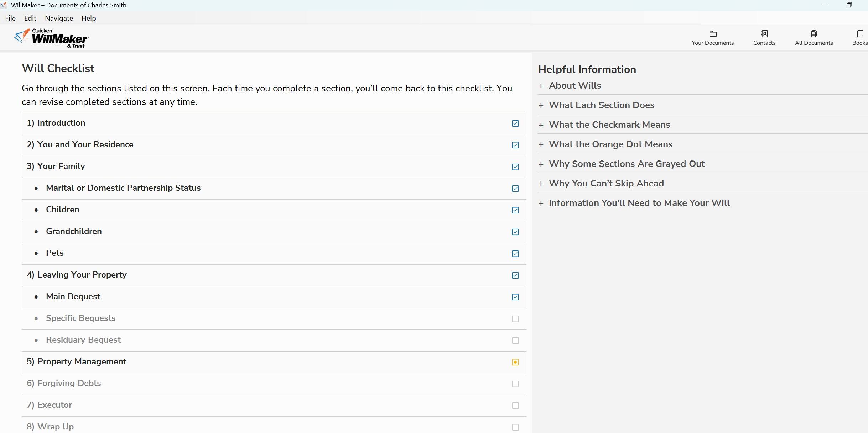The width and height of the screenshot is (868, 433).
Task: Open the Children checklist item
Action: (x=62, y=210)
